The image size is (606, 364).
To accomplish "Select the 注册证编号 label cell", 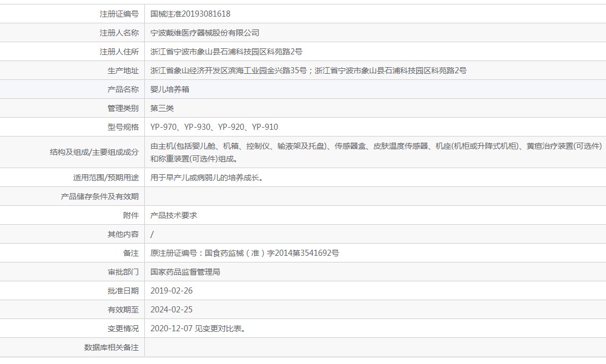I will (119, 14).
